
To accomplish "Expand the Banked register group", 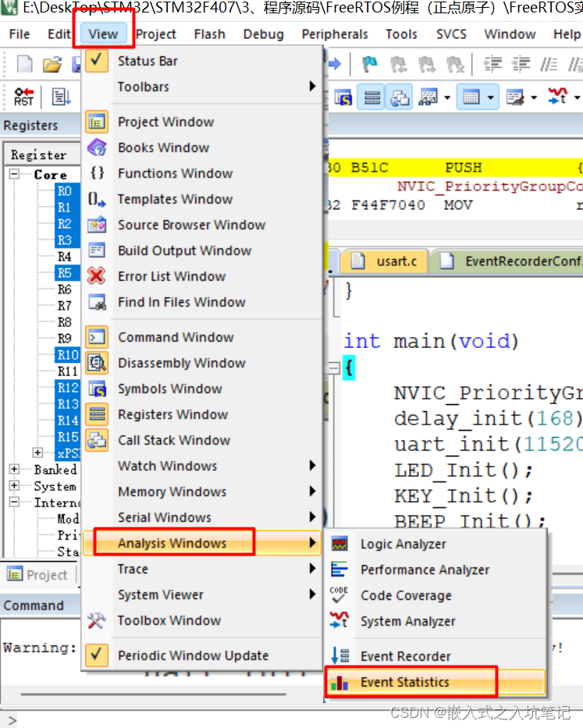I will pyautogui.click(x=14, y=469).
